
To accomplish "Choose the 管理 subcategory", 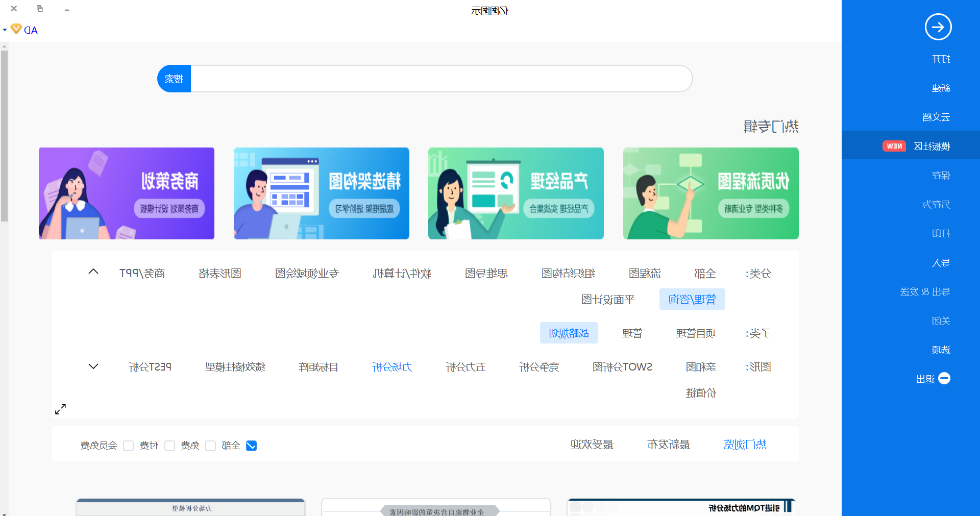I will click(x=632, y=333).
